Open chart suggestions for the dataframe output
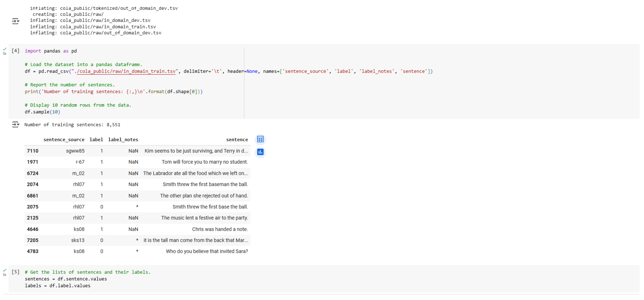Screen dimensions: 644x300 (260, 152)
